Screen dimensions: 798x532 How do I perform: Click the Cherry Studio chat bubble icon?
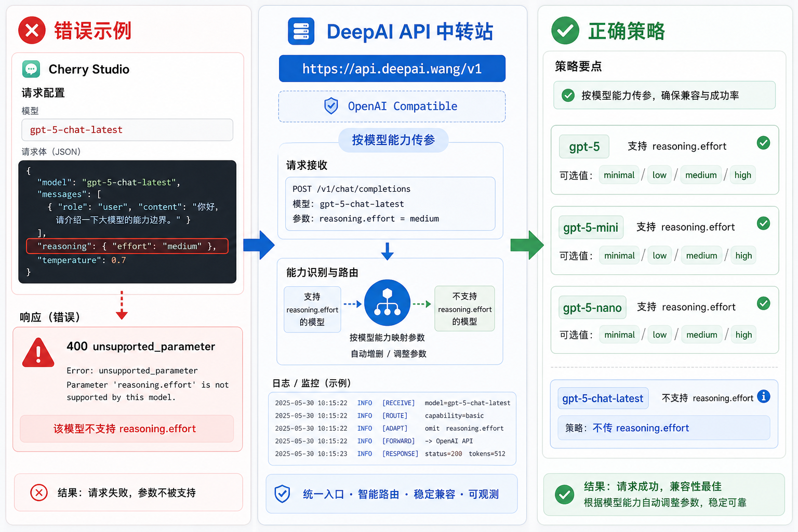(31, 69)
